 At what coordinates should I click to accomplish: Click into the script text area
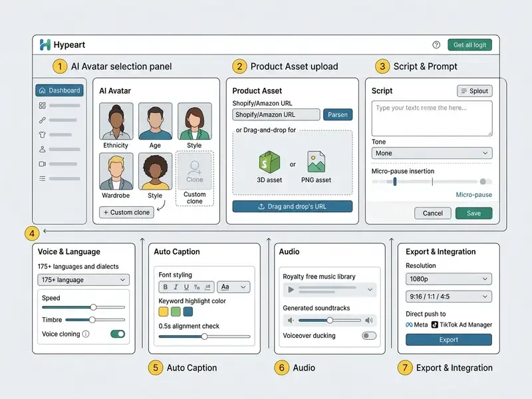point(432,118)
